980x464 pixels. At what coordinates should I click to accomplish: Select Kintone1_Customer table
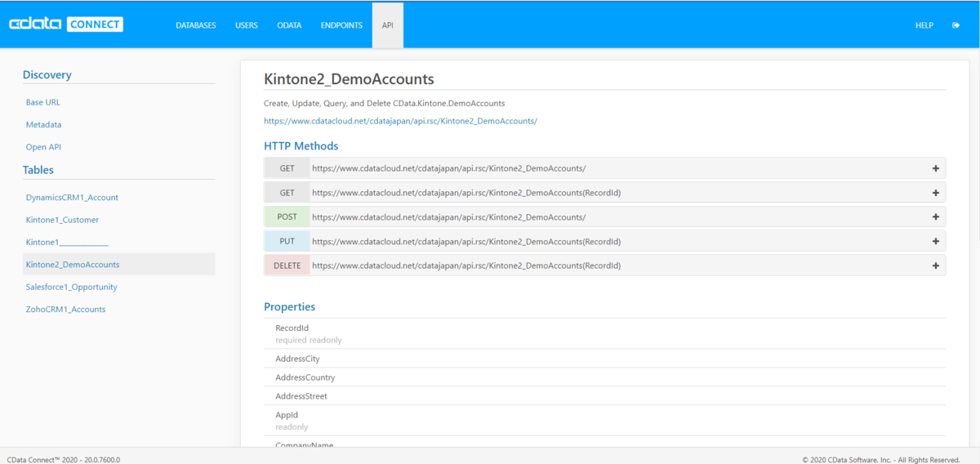62,220
